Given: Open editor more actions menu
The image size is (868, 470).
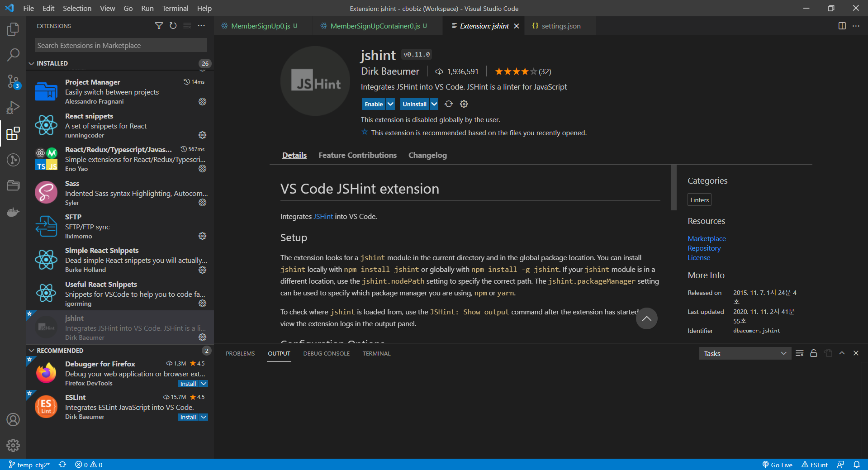Looking at the screenshot, I should point(856,26).
